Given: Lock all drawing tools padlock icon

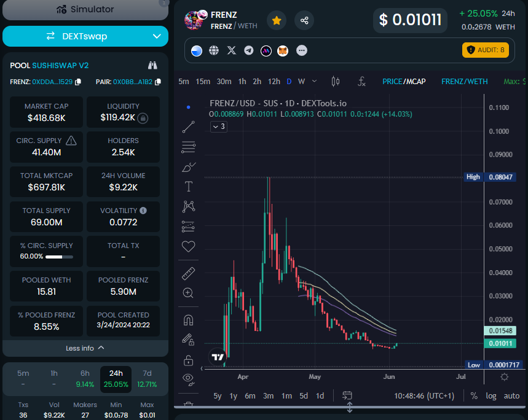Looking at the screenshot, I should click(x=188, y=360).
